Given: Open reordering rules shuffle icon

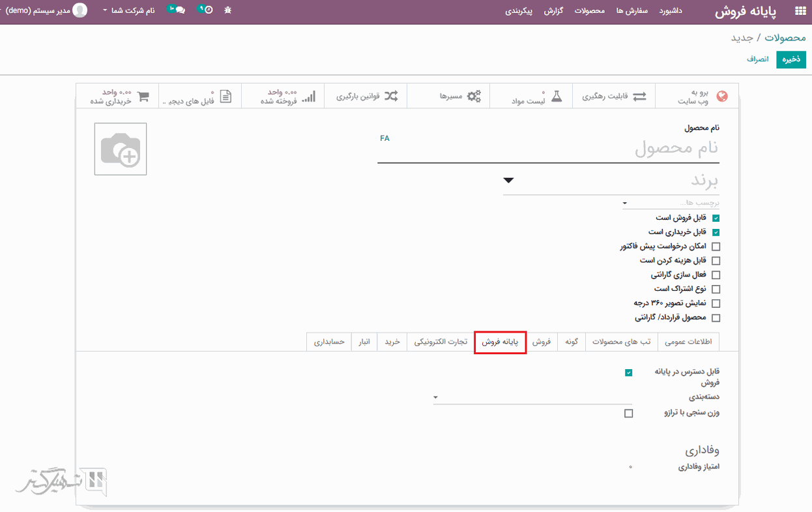Looking at the screenshot, I should click(390, 97).
